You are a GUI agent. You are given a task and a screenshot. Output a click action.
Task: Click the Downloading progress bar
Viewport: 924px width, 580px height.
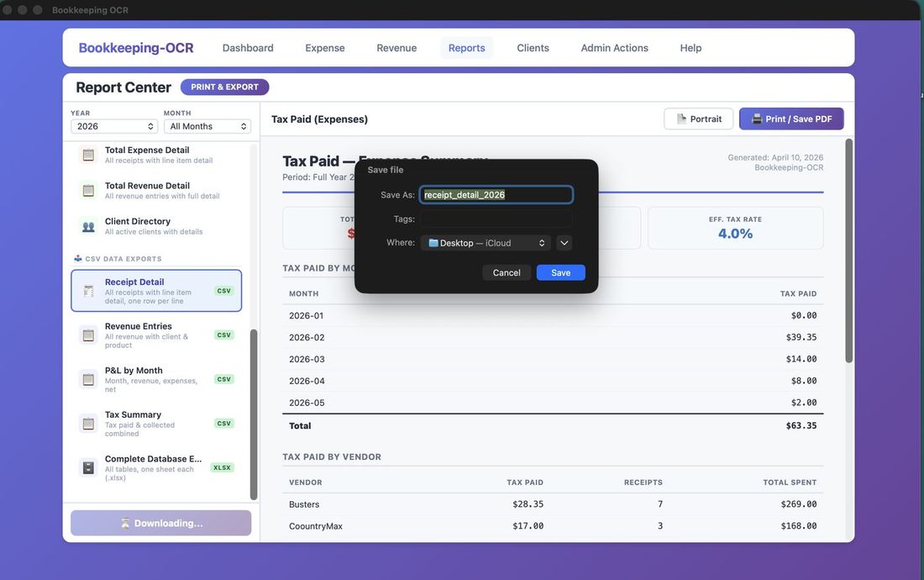pos(160,520)
